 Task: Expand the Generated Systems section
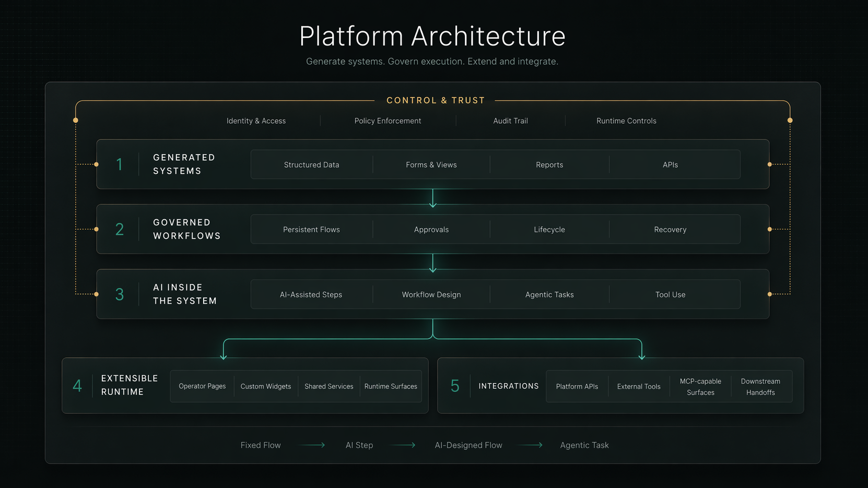184,164
